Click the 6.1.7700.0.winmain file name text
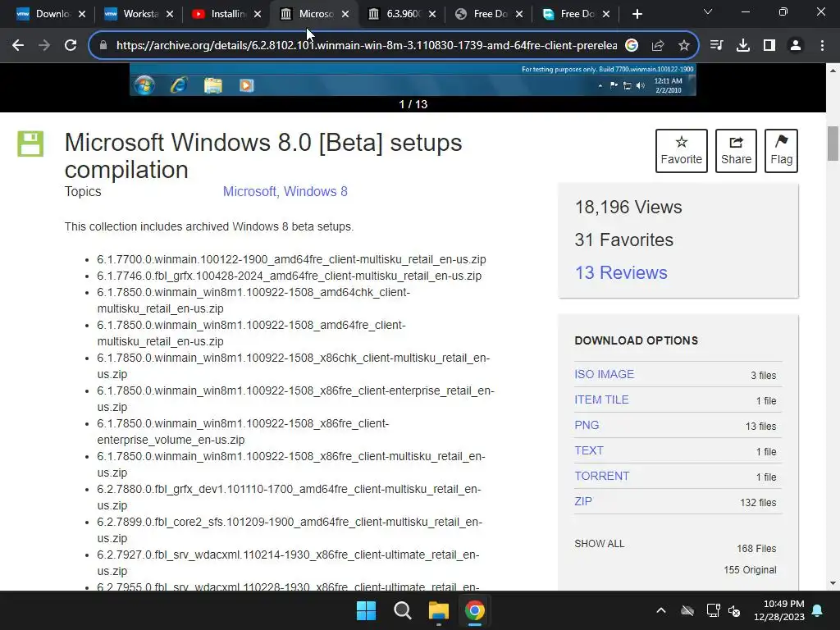The width and height of the screenshot is (840, 630). coord(291,260)
